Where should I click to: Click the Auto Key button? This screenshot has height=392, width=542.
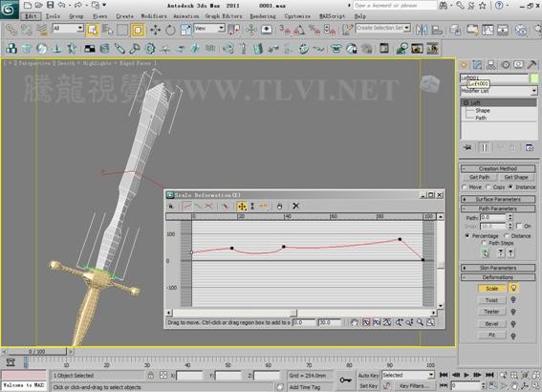(x=368, y=376)
